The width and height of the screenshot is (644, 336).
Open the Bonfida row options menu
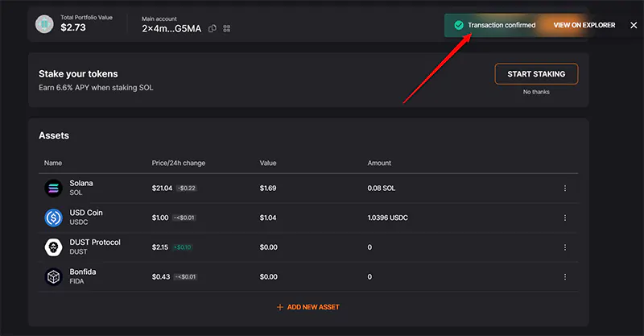565,277
